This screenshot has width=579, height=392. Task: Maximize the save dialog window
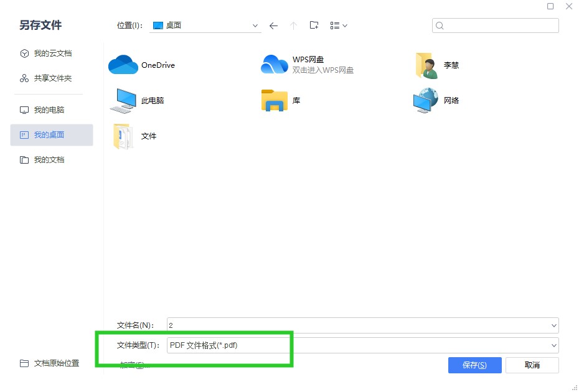550,6
